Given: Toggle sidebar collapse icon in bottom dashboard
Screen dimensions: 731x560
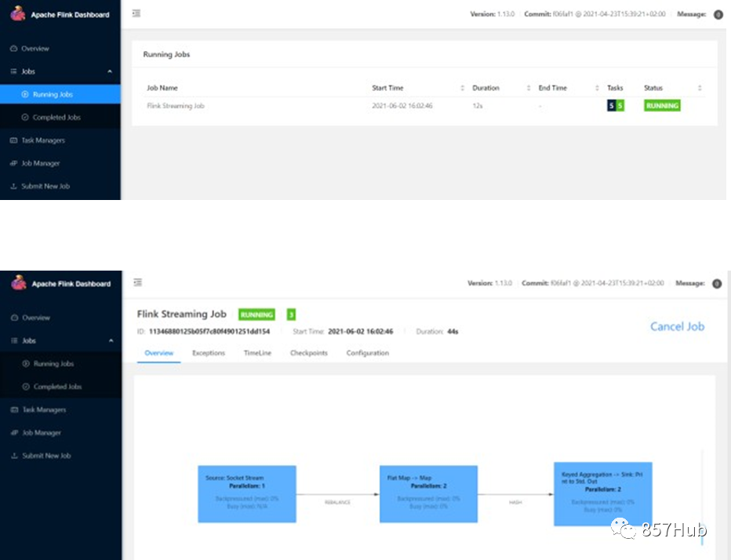Looking at the screenshot, I should (137, 282).
